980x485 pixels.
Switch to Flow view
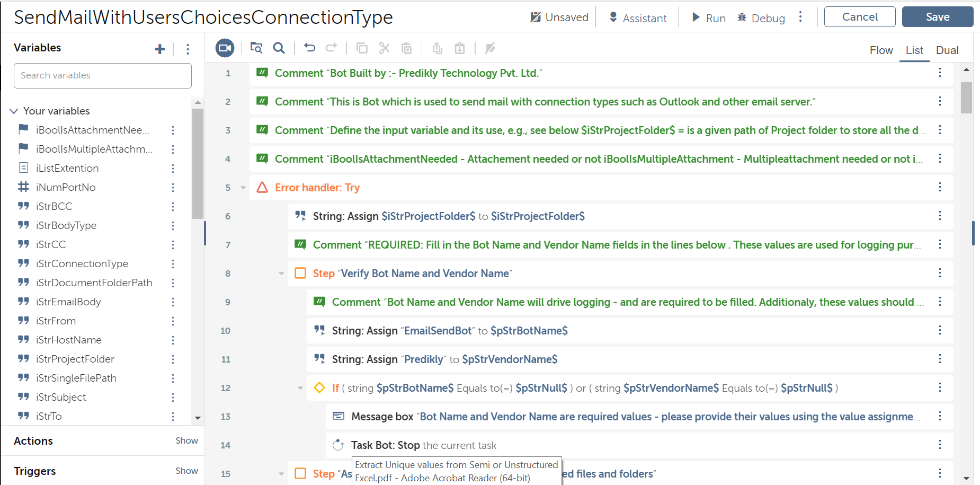click(881, 50)
